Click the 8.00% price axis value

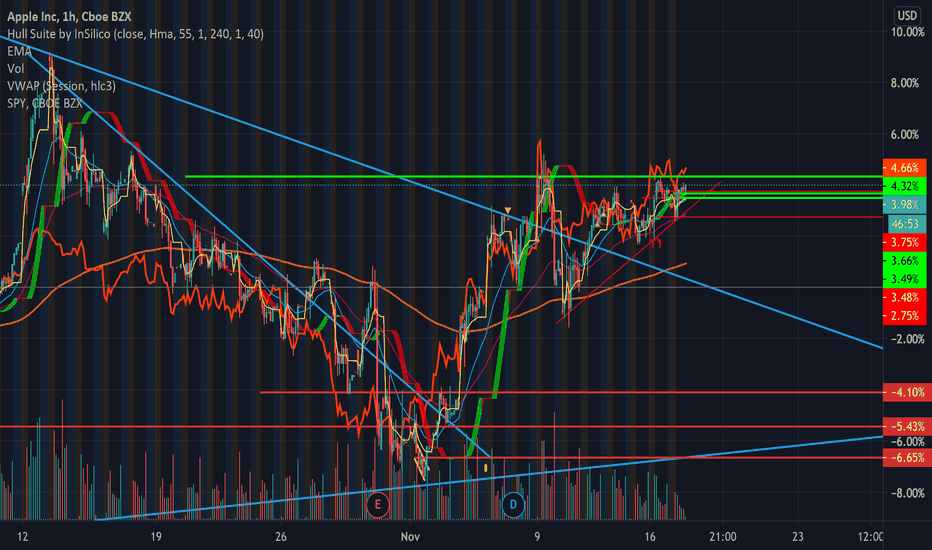tap(907, 83)
